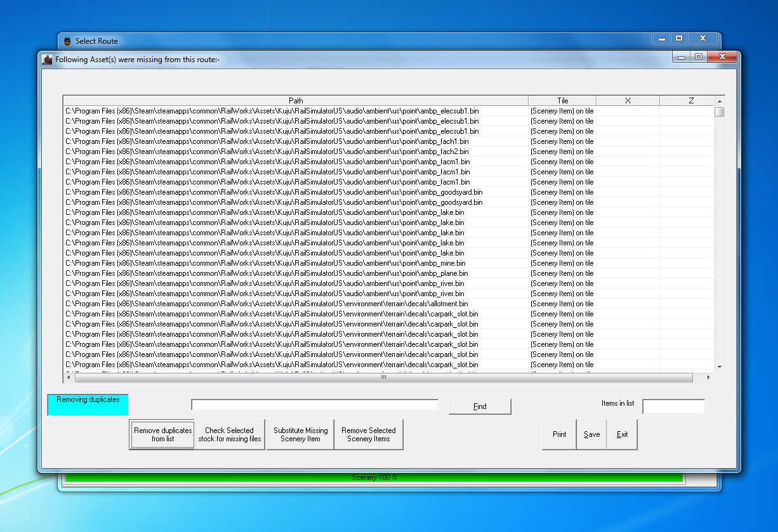The image size is (778, 532).
Task: Close the missing assets window
Action: pyautogui.click(x=722, y=57)
